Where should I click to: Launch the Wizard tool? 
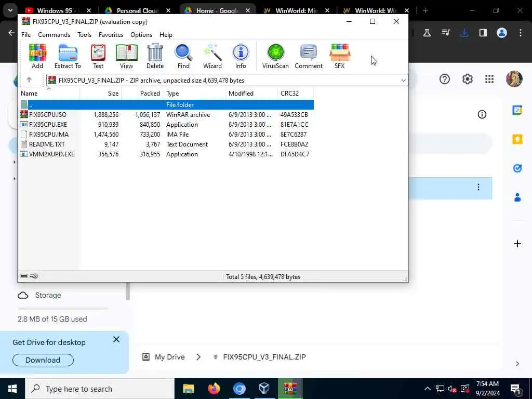point(212,56)
